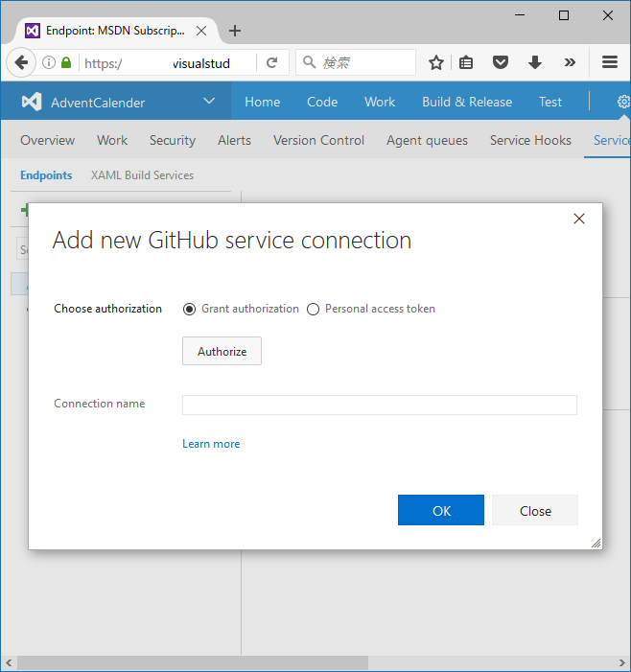Reload the page with refresh icon

coord(271,62)
